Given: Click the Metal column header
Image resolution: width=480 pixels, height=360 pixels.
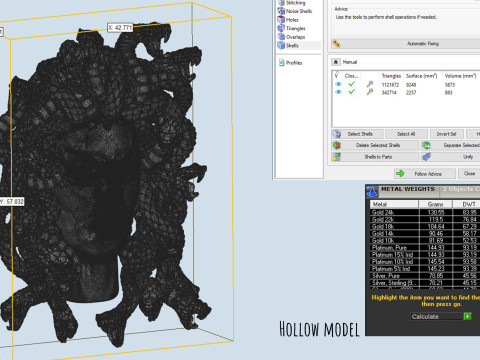Looking at the screenshot, I should 394,204.
